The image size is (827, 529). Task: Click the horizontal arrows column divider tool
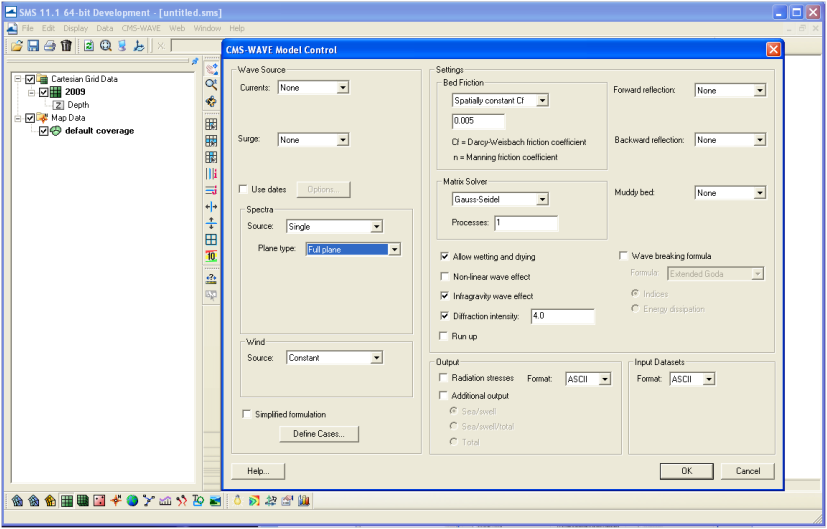tap(211, 207)
